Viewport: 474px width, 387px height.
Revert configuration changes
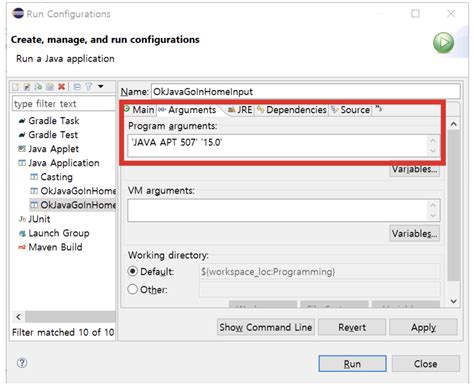pos(352,327)
